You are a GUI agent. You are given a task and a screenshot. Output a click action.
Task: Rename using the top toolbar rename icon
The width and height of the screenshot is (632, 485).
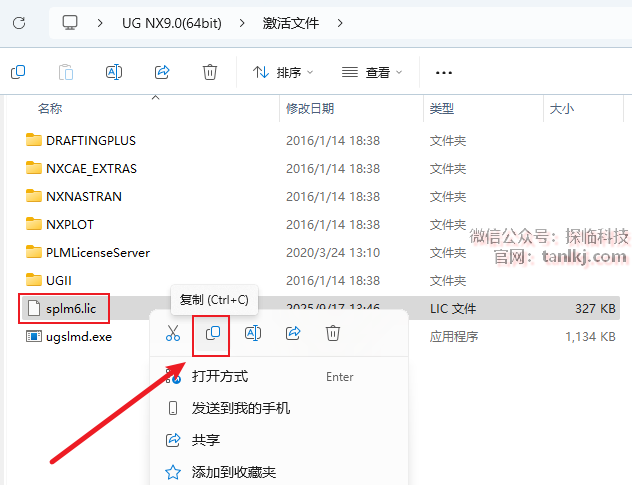pos(114,72)
